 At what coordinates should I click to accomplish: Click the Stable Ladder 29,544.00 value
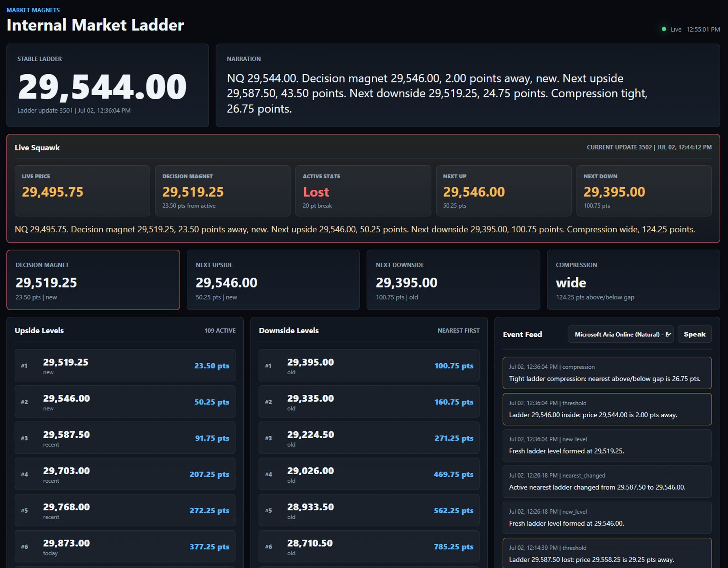coord(102,87)
